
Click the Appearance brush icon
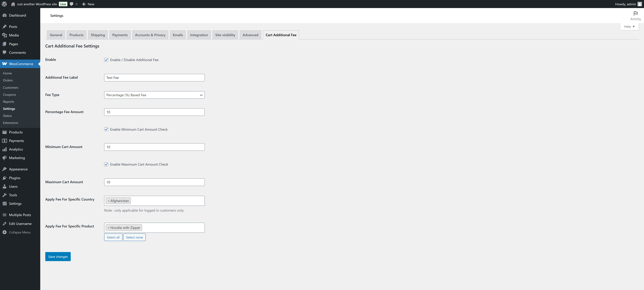(x=5, y=169)
